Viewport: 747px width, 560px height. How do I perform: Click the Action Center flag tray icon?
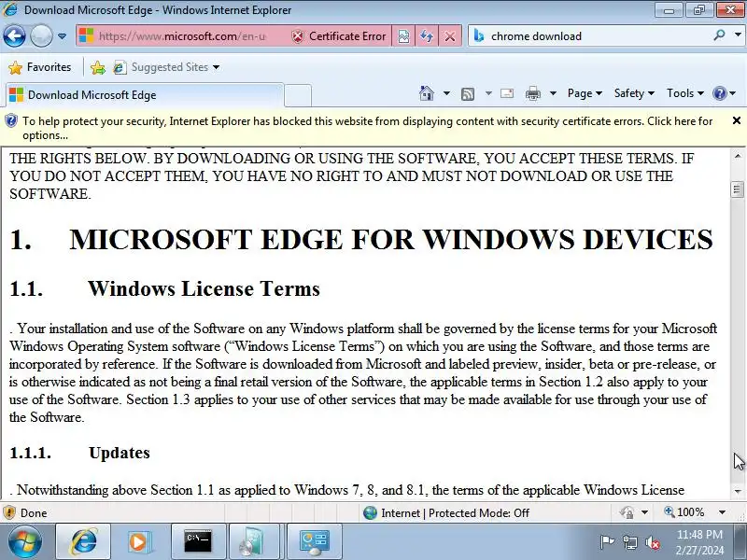click(x=607, y=542)
